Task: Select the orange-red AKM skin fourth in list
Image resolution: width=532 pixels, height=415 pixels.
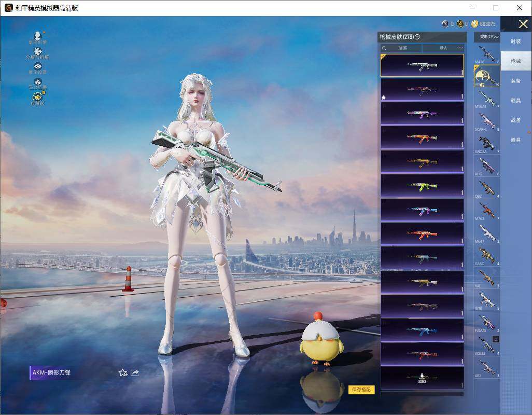Action: pyautogui.click(x=422, y=138)
